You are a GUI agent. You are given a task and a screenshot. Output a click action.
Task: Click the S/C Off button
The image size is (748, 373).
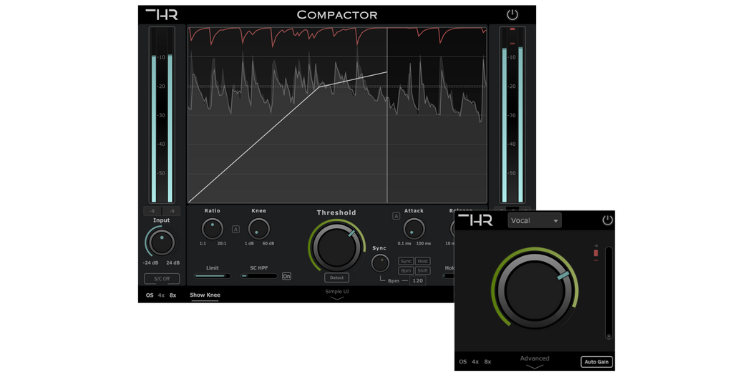click(x=162, y=279)
